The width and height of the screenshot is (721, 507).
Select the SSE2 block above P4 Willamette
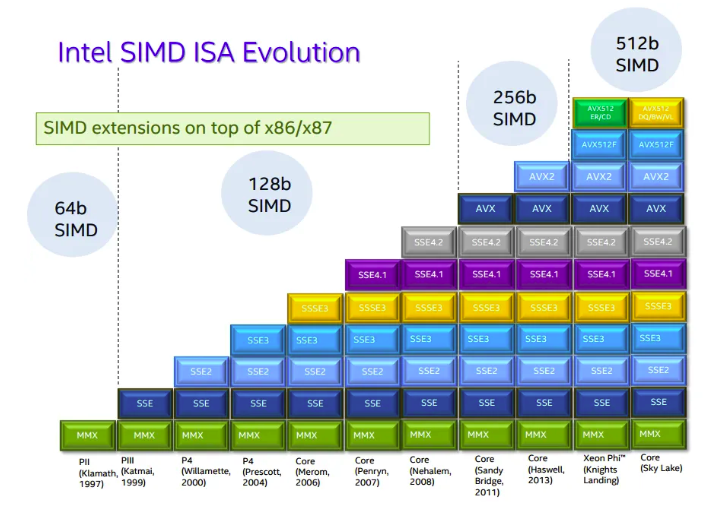click(201, 371)
